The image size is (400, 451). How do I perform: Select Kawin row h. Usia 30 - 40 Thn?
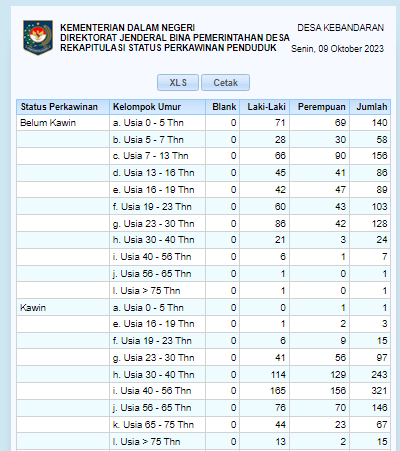pyautogui.click(x=203, y=375)
